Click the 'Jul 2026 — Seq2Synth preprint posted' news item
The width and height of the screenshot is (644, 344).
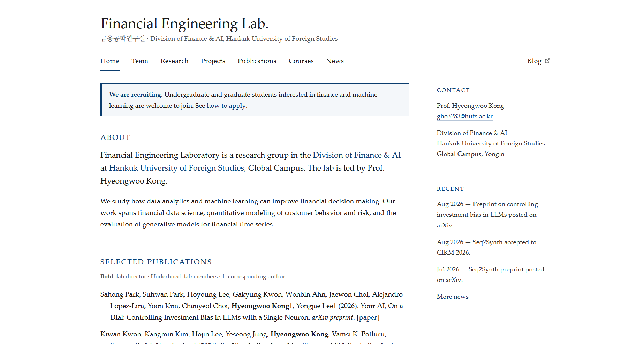click(x=491, y=275)
